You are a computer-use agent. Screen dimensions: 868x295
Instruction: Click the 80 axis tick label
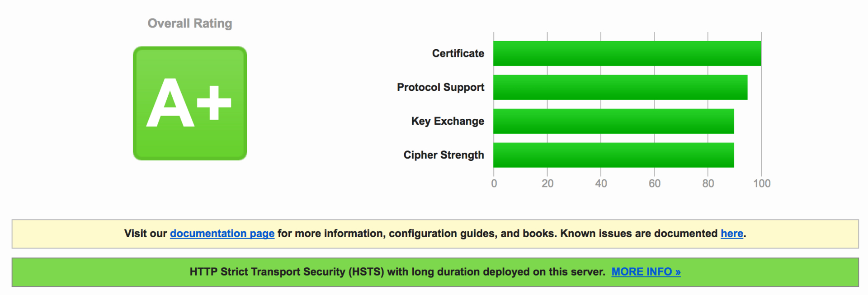(x=708, y=183)
